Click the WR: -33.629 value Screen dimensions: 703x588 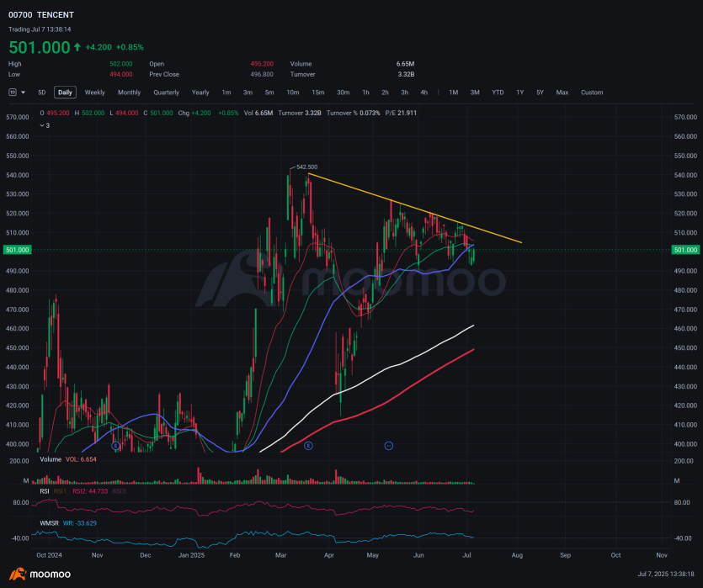point(80,523)
